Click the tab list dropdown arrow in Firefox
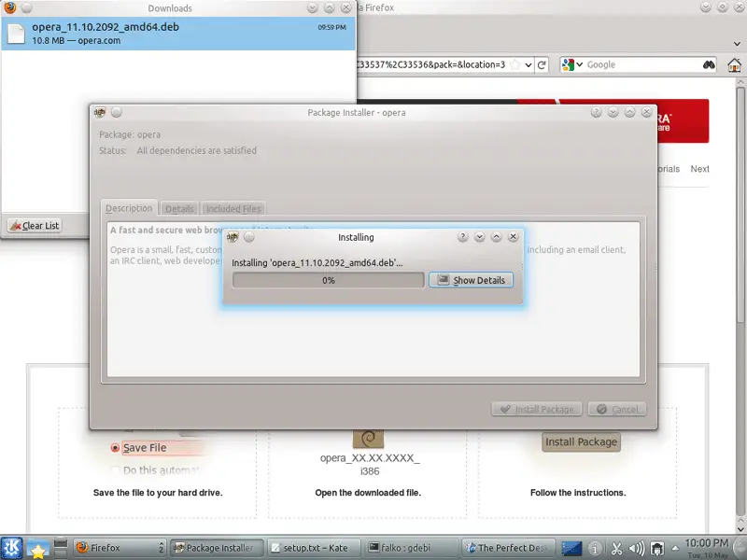747x560 pixels. 737,44
